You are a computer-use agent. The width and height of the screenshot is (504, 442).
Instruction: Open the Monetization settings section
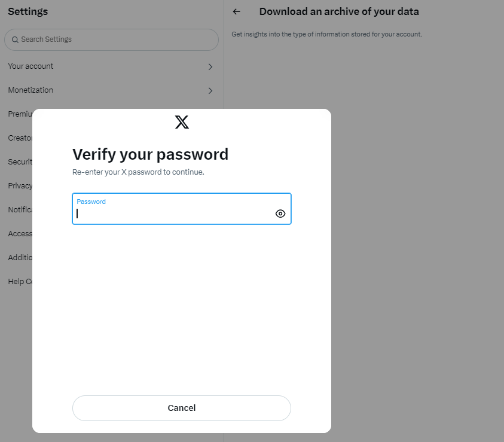[31, 90]
